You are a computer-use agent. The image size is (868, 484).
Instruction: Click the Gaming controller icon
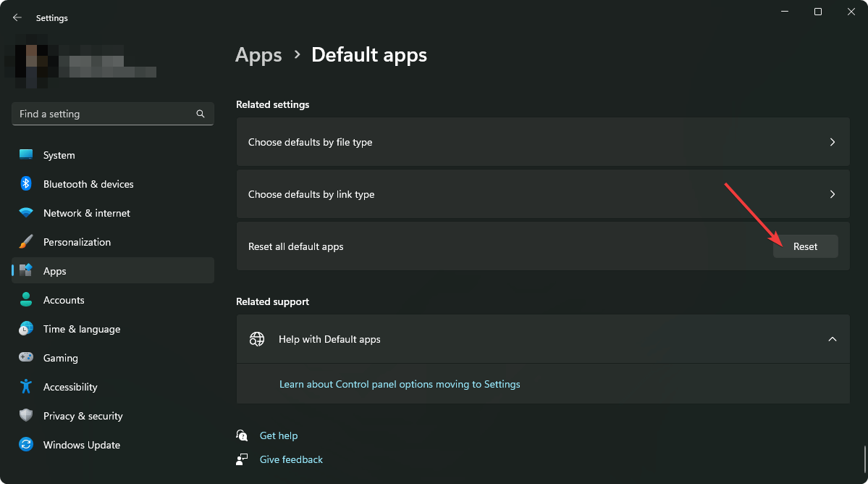pos(26,358)
